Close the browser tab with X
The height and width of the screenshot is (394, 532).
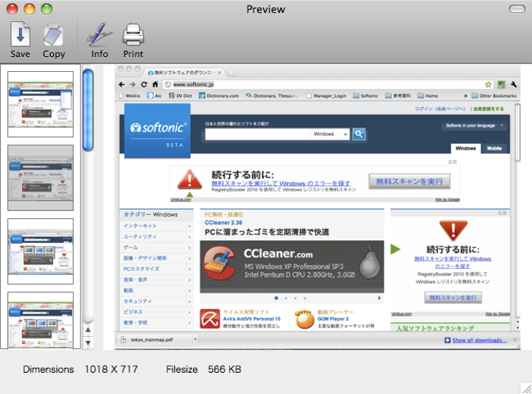point(220,73)
